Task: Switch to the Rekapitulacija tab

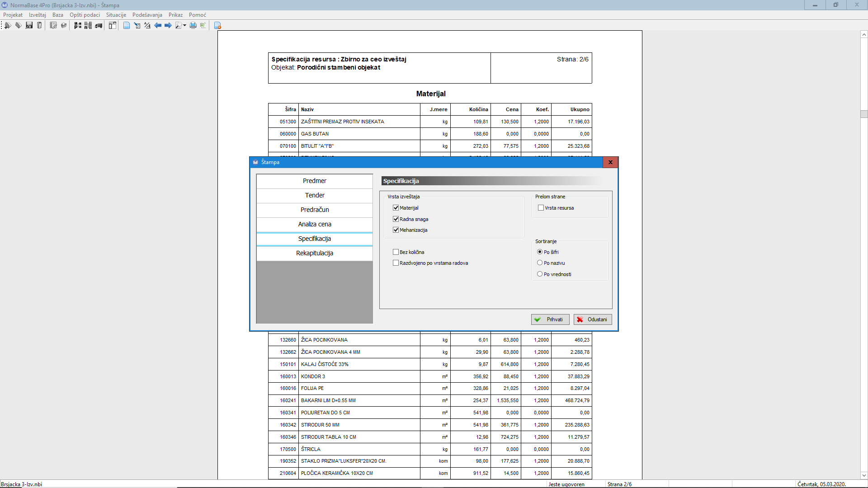Action: (x=315, y=253)
